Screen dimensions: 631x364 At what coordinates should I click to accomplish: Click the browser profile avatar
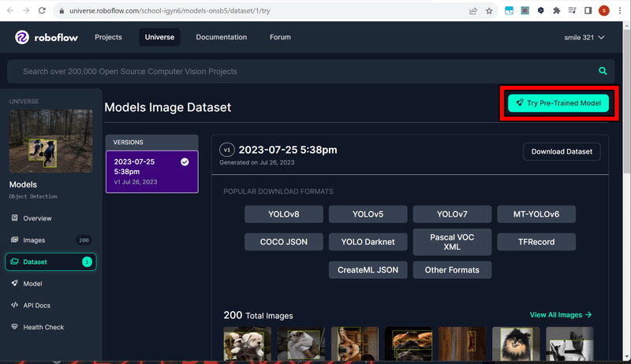pyautogui.click(x=603, y=11)
